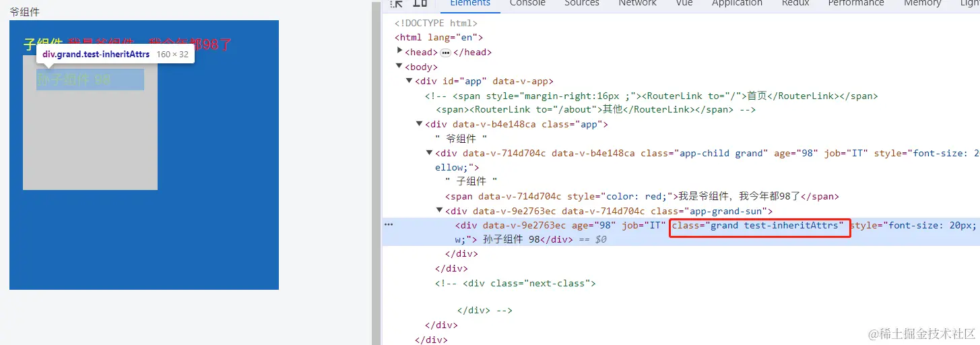Viewport: 980px width, 345px height.
Task: Click the yellow 子组件 text on the page
Action: [x=43, y=44]
